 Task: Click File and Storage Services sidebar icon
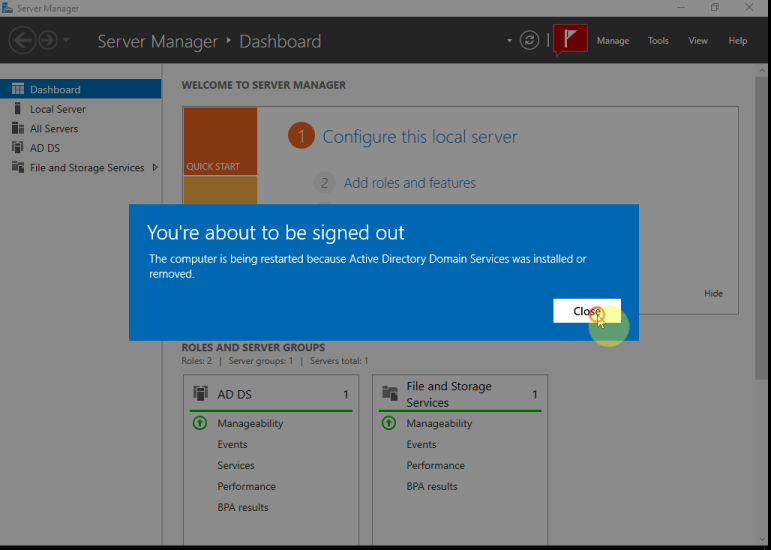coord(18,167)
